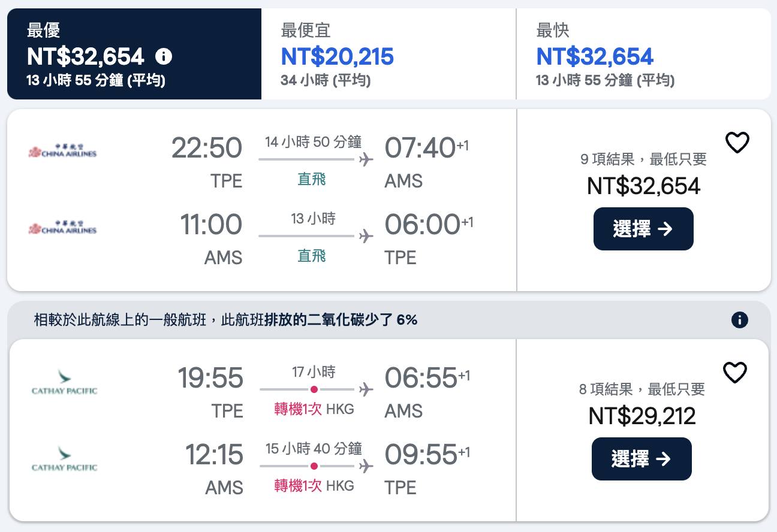Click info icon beside 最優 price
The height and width of the screenshot is (532, 777).
(x=164, y=57)
